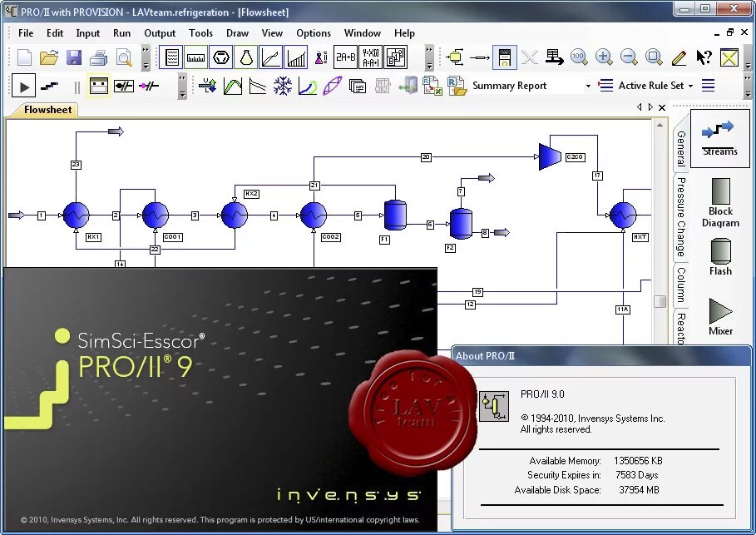756x535 pixels.
Task: Zoom to 100 percent magnifier
Action: click(x=579, y=57)
